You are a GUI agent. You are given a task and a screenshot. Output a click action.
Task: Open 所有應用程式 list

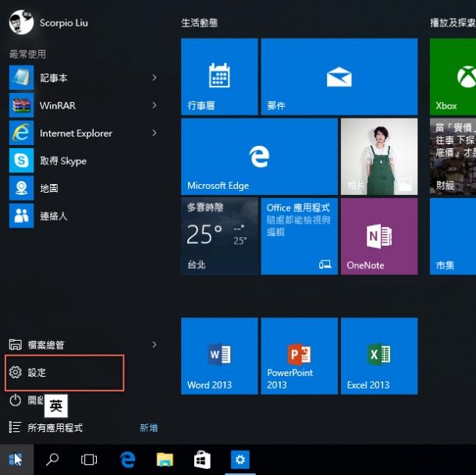[55, 427]
